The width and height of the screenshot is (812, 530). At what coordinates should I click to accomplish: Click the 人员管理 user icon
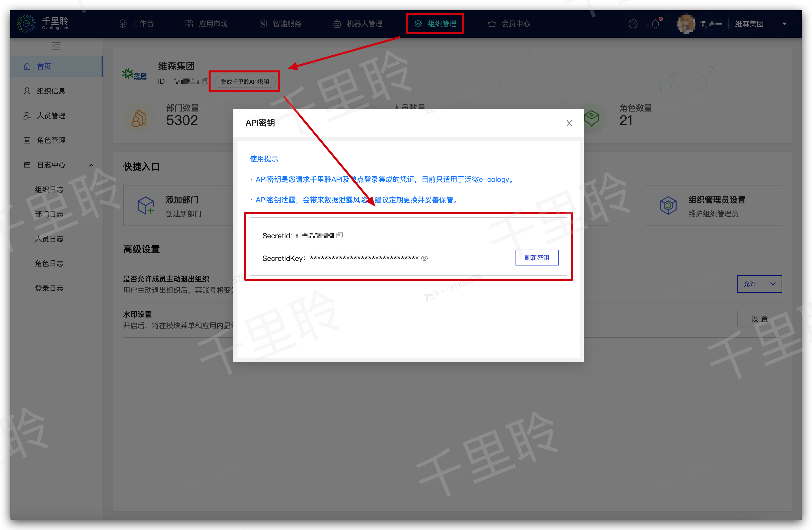coord(27,116)
